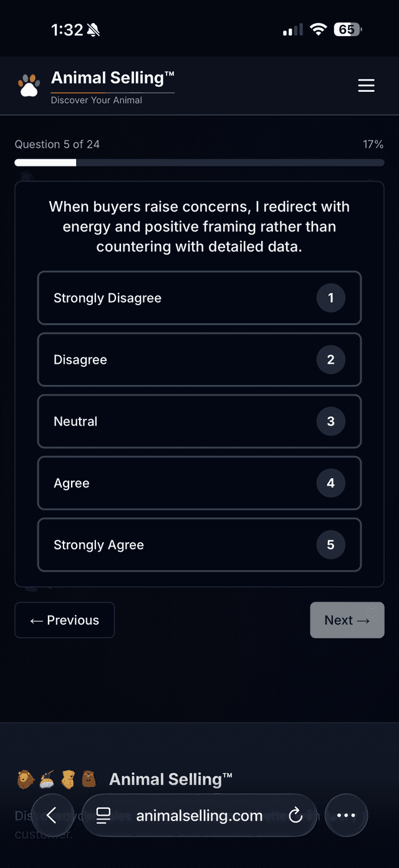Click the Animal Selling header title
Viewport: 399px width, 868px height.
click(112, 77)
